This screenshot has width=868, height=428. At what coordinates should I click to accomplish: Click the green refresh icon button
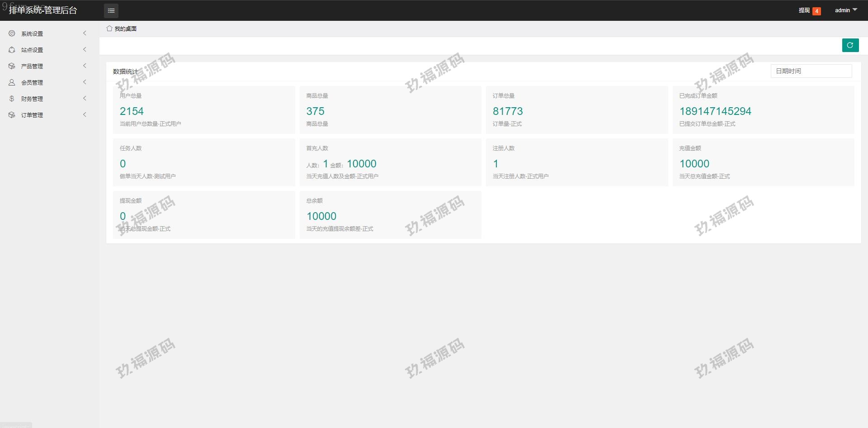850,45
